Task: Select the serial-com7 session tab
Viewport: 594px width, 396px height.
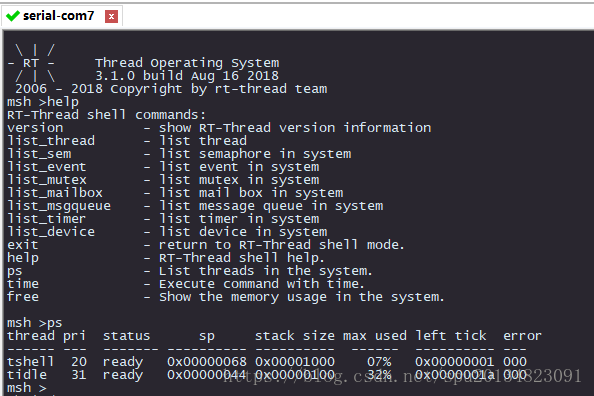Action: [62, 16]
